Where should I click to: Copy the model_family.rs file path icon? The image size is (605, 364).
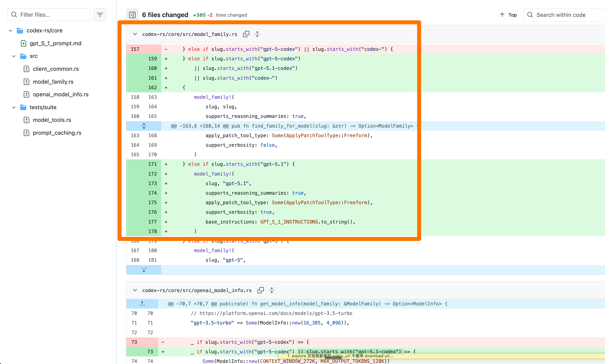246,34
